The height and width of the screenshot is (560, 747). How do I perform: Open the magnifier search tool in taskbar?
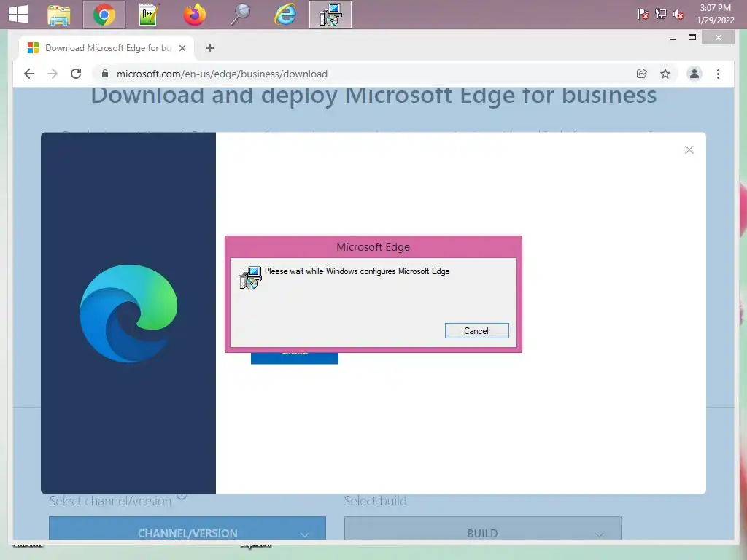pyautogui.click(x=240, y=15)
